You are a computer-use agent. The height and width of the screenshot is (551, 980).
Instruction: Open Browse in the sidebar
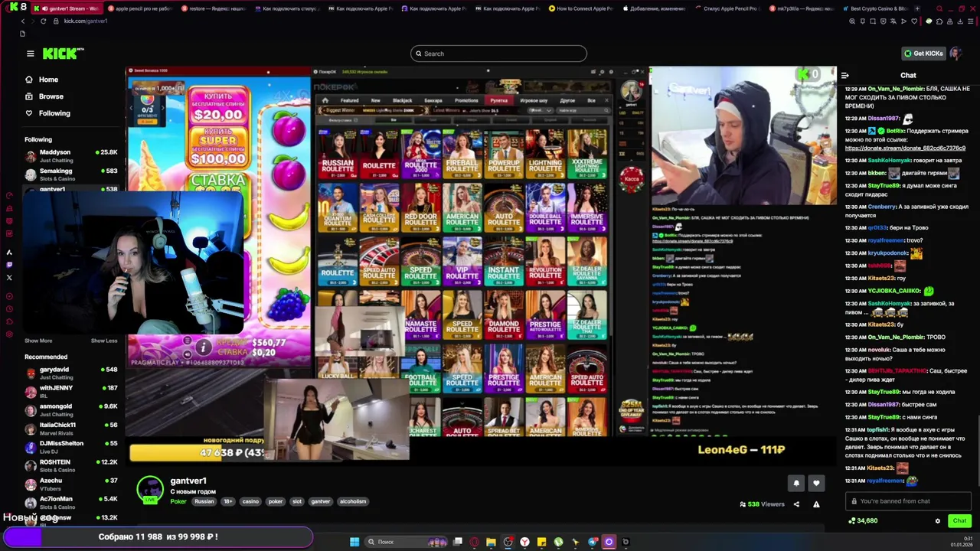coord(51,96)
